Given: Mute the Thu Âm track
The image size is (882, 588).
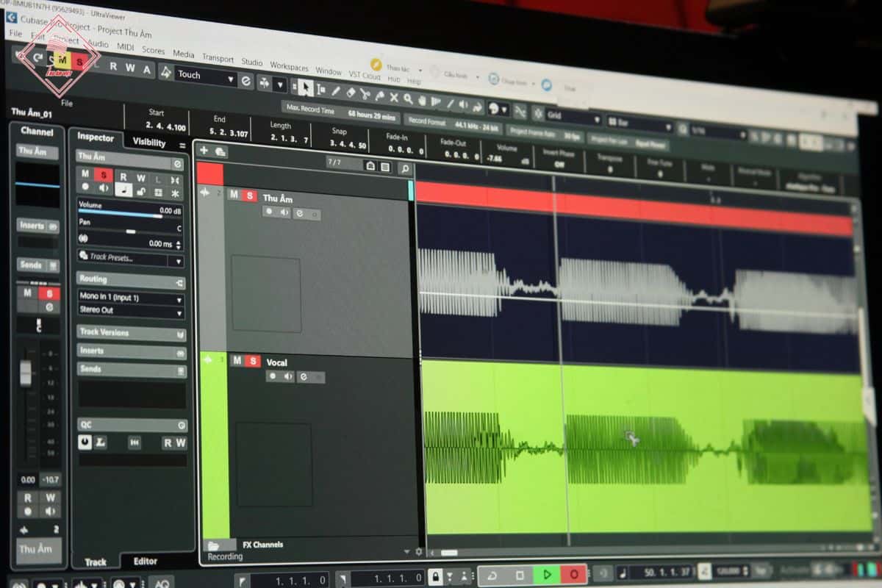Looking at the screenshot, I should [234, 195].
